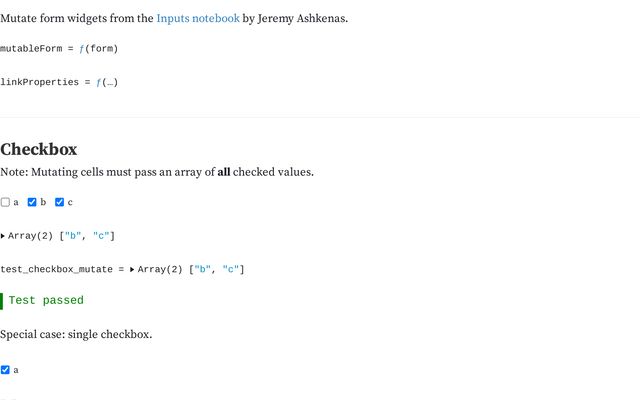Click the Checkbox section heading
Viewport: 640px width, 400px height.
pos(39,149)
